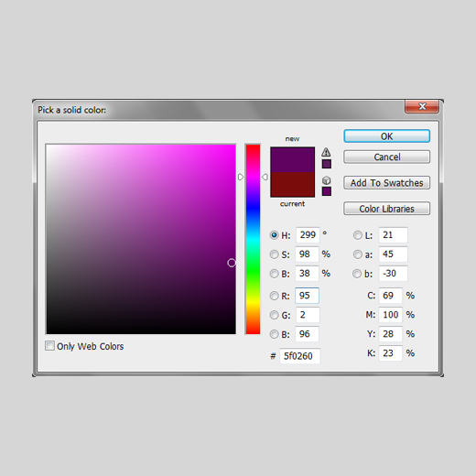
Task: Click the left arrow handle of the hue slider
Action: tap(241, 177)
